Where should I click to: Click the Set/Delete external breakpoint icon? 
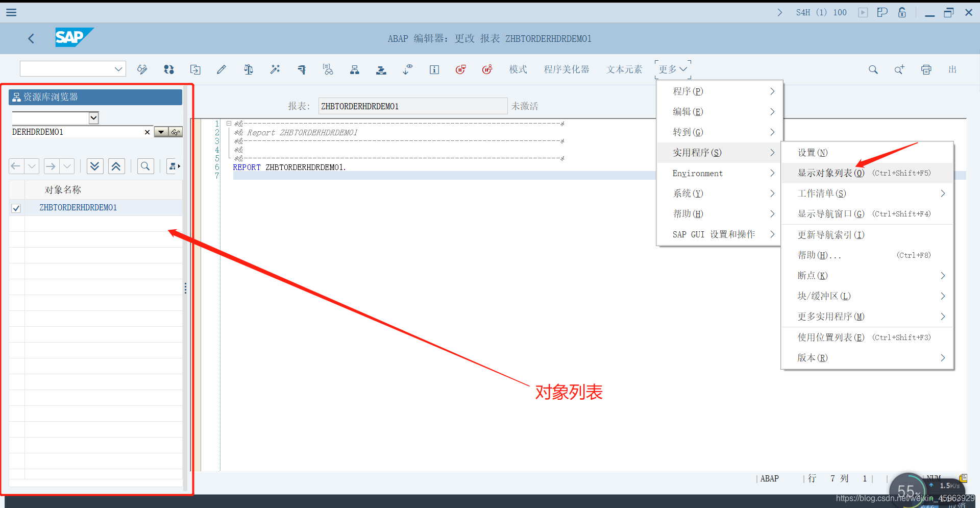487,69
